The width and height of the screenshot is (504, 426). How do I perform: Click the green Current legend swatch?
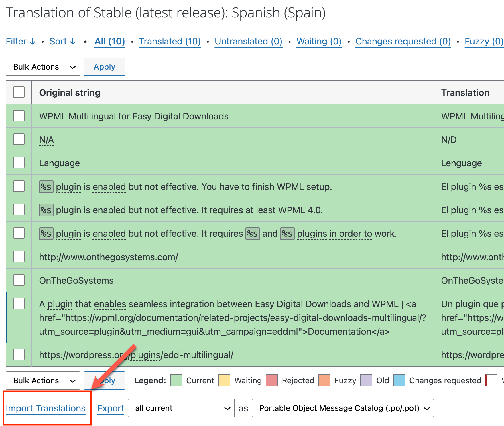[x=176, y=380]
